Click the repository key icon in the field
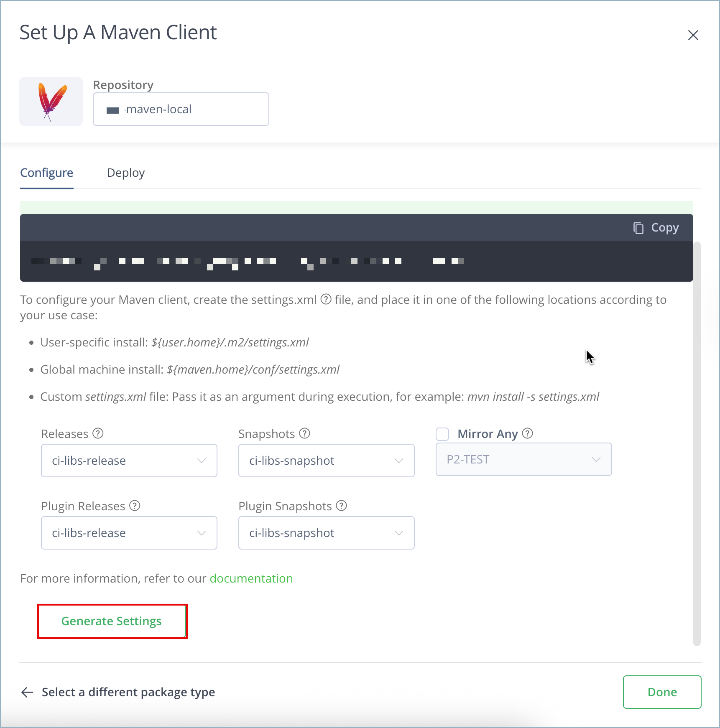This screenshot has width=720, height=728. tap(112, 109)
